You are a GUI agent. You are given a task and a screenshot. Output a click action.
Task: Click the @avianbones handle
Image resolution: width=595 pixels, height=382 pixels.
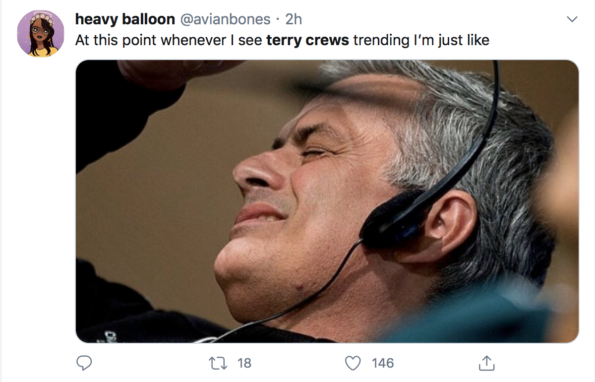pos(225,19)
